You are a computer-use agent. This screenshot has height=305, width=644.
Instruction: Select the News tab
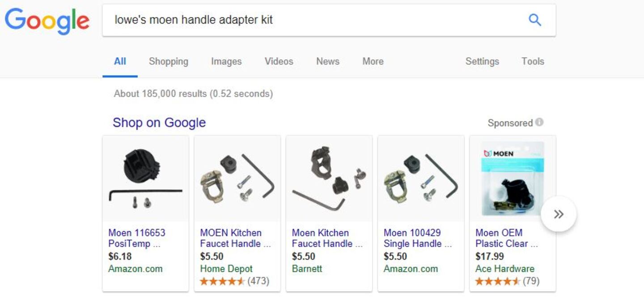click(x=328, y=61)
